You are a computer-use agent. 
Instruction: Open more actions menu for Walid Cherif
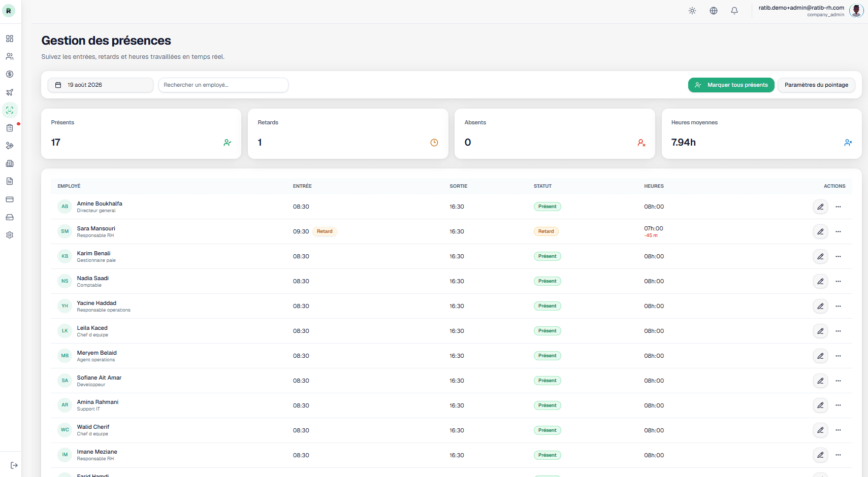tap(838, 430)
